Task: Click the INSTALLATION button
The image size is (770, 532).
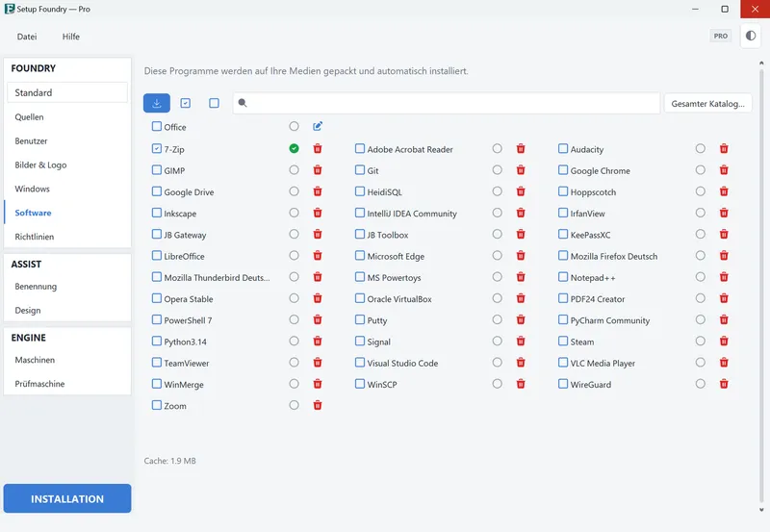Action: pyautogui.click(x=67, y=498)
